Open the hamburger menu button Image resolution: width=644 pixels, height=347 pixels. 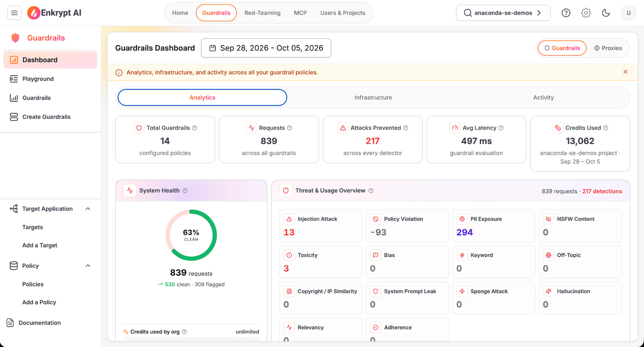point(14,13)
